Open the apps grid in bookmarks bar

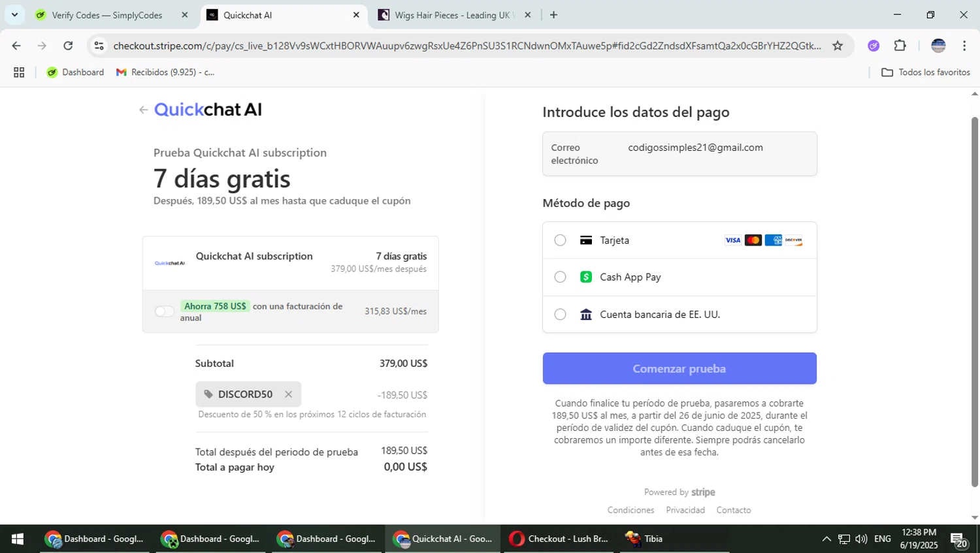pos(19,72)
